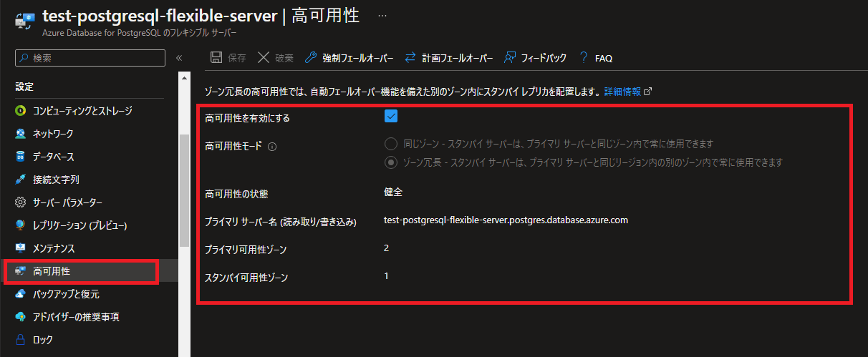Click the search box in sidebar
The image size is (868, 357).
(x=90, y=58)
